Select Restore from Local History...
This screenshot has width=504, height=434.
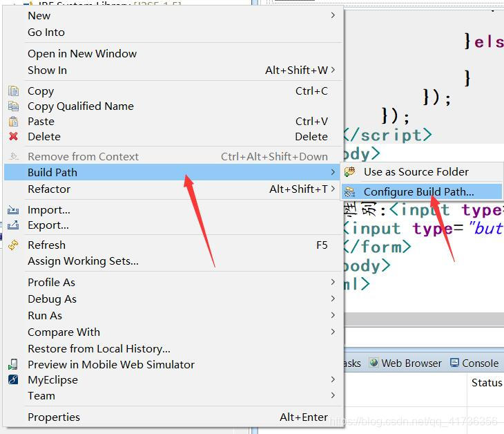[x=173, y=349]
